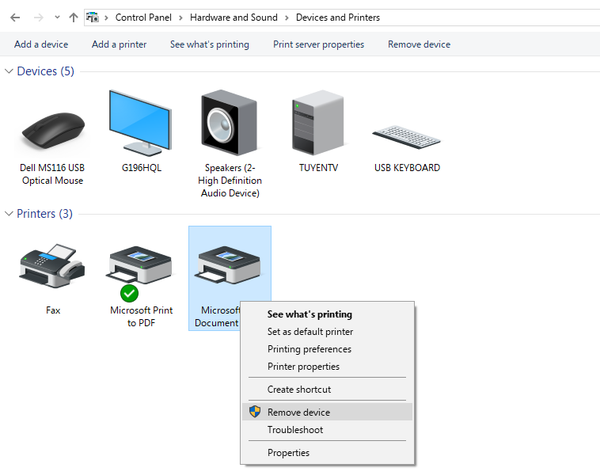Navigate to Control Panel breadcrumb
Image resolution: width=600 pixels, height=472 pixels.
point(143,18)
